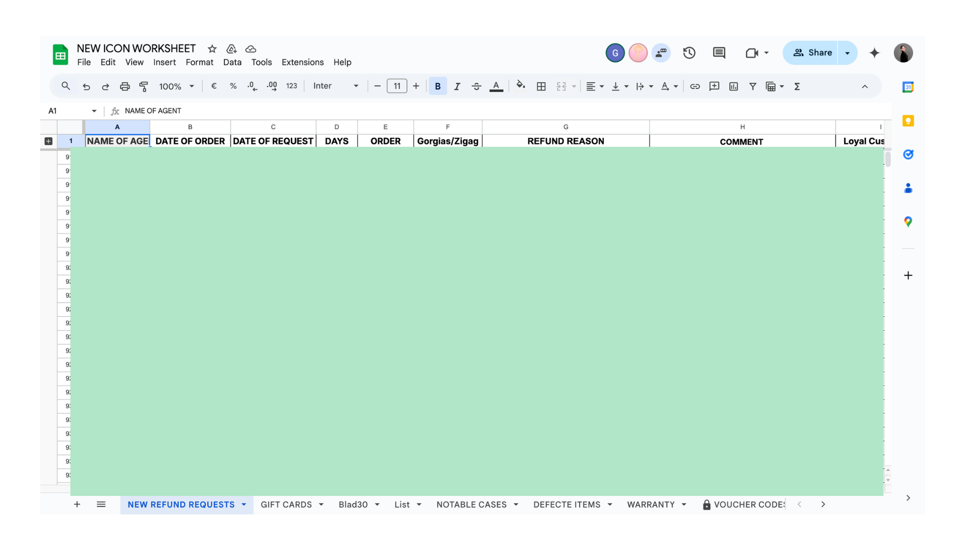Viewport: 980px width, 551px height.
Task: Open the Extensions menu
Action: pos(302,62)
